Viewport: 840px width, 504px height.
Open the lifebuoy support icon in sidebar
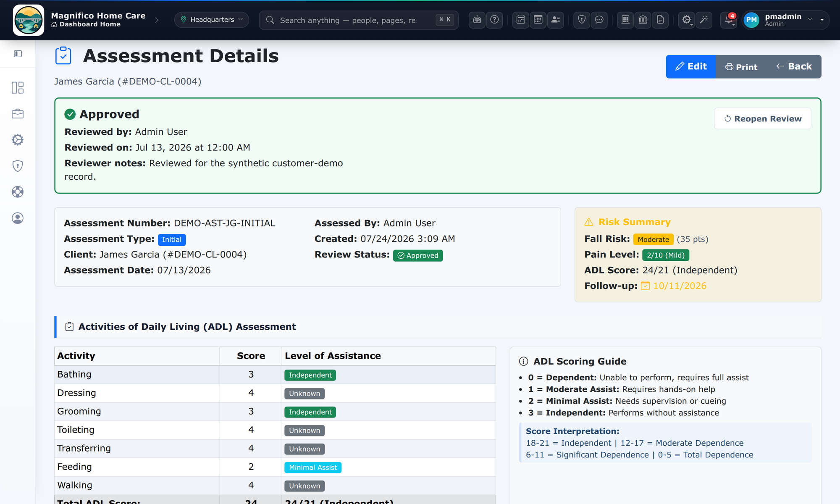pyautogui.click(x=18, y=192)
